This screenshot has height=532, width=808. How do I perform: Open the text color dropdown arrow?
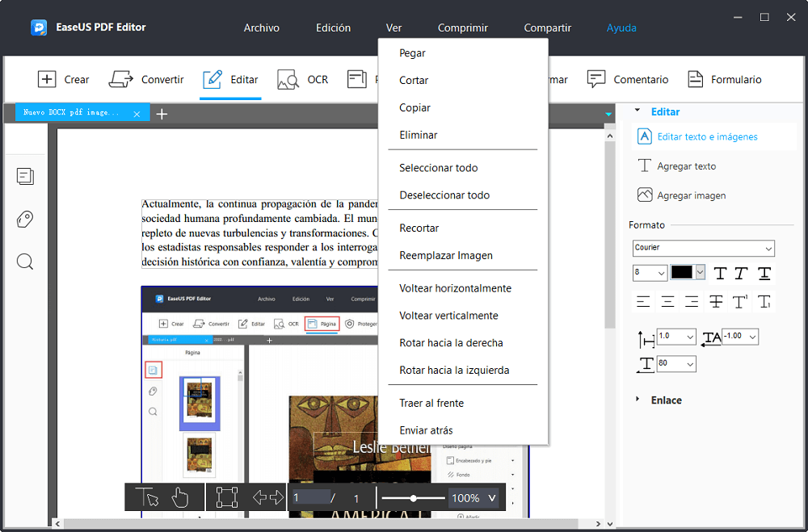(x=700, y=272)
